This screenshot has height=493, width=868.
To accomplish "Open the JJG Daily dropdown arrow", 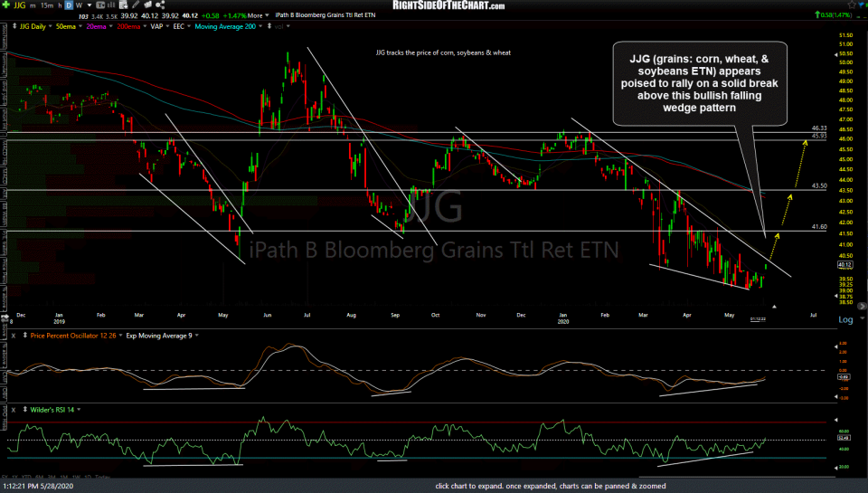I will pos(51,26).
